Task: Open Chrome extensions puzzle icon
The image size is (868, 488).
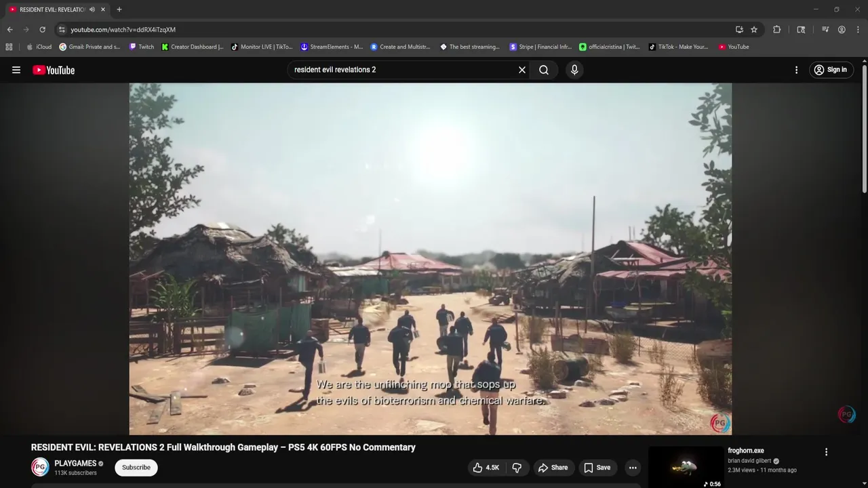Action: [x=777, y=30]
